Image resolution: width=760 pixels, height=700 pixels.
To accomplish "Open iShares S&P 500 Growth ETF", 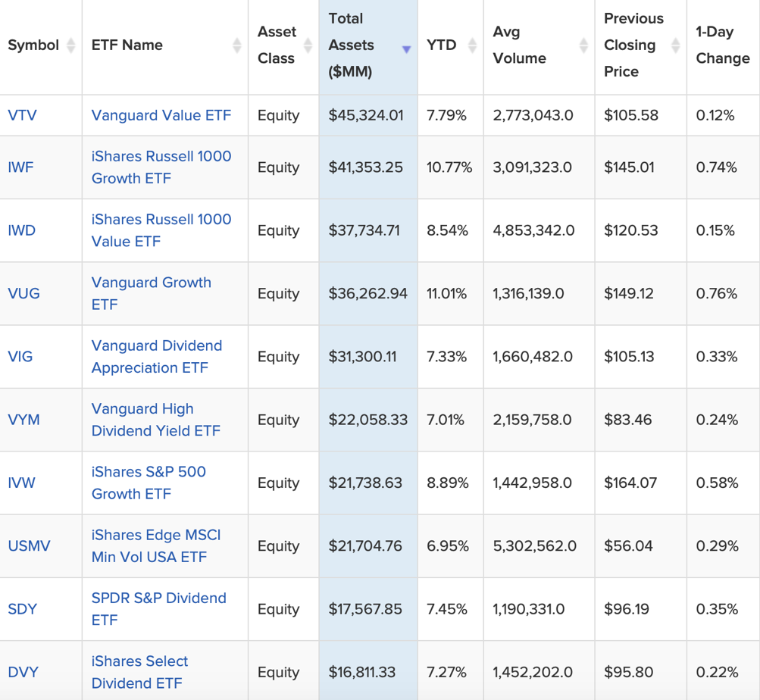I will click(149, 483).
